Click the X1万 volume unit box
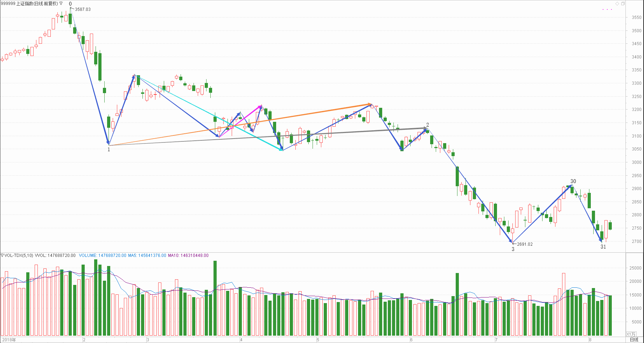 point(631,334)
